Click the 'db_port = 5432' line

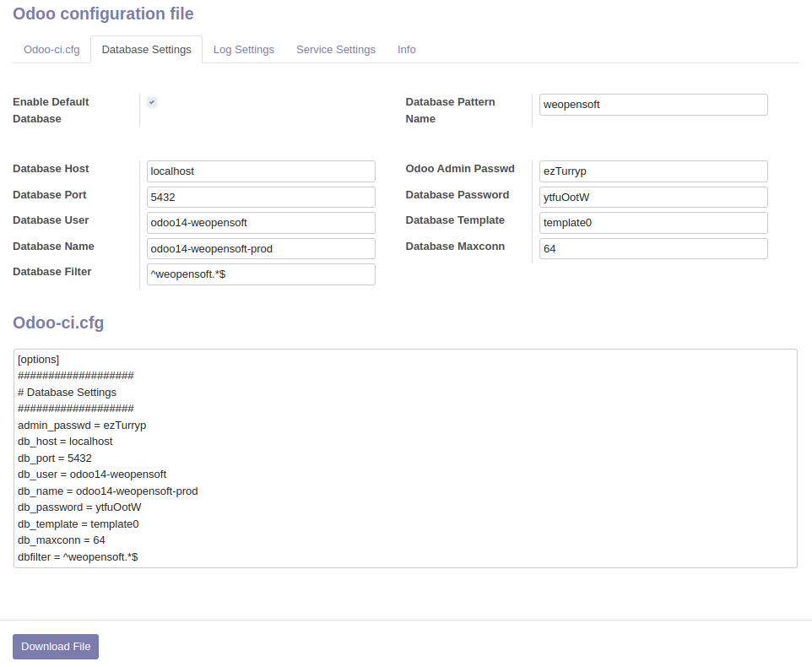54,458
